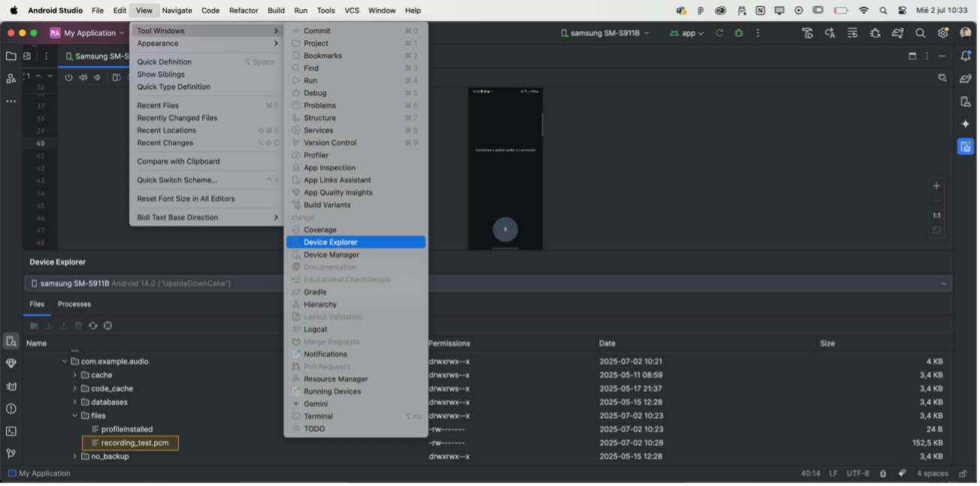Click the volume down icon in device toolbar
Viewport: 980px width, 486px height.
(x=97, y=77)
